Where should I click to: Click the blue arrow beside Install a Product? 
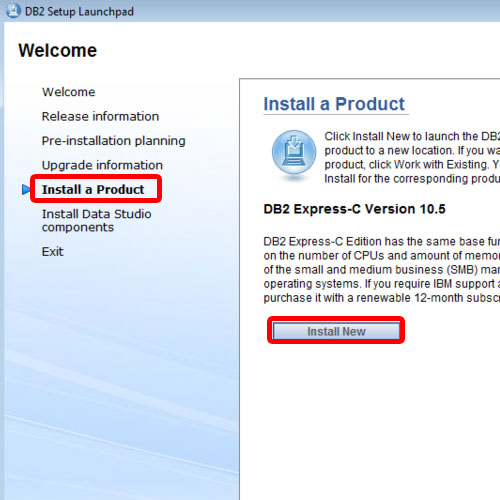26,189
